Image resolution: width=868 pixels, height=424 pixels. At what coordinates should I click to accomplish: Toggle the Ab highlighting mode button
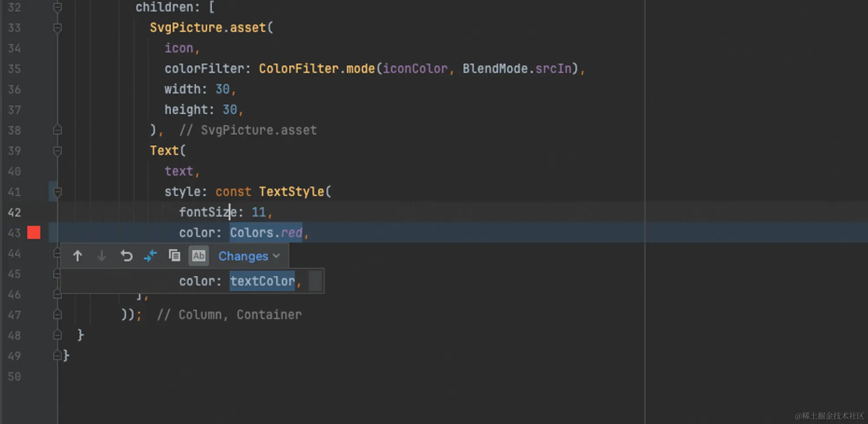(198, 256)
